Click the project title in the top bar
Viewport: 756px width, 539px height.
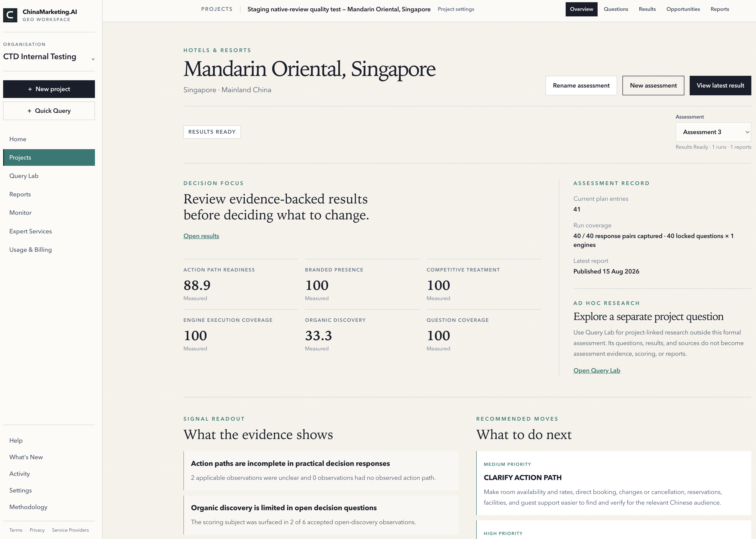[x=339, y=9]
